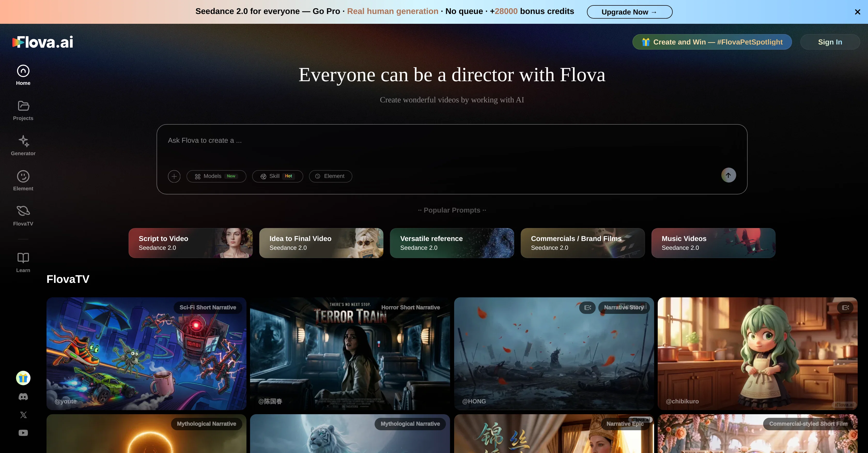Select the Commercials / Brand Films card

(x=583, y=243)
